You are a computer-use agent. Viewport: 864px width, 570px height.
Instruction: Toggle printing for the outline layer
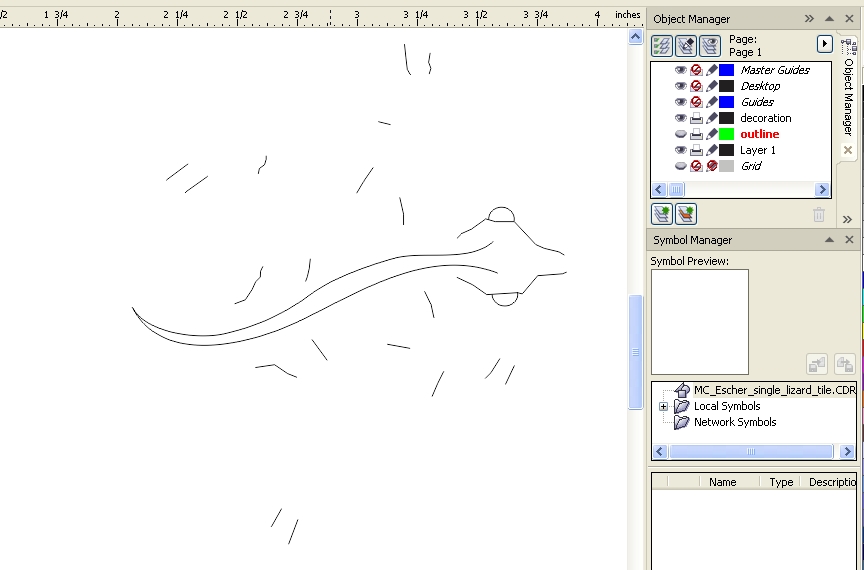coord(696,134)
